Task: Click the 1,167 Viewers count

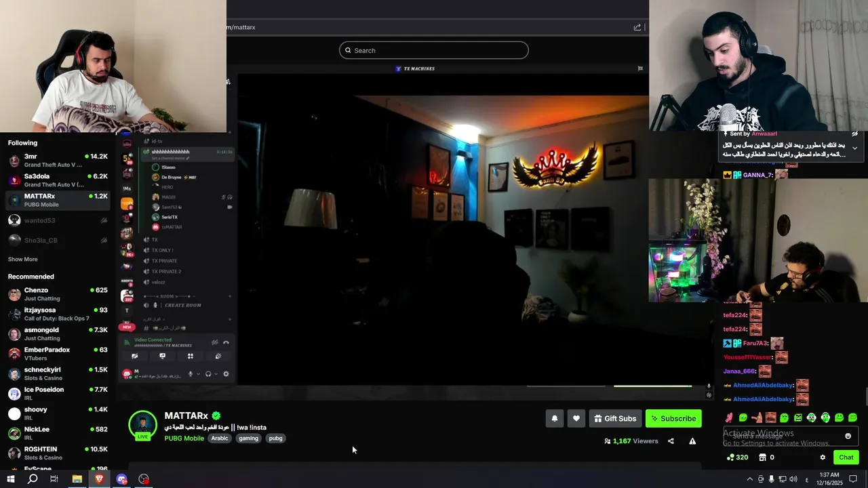Action: 631,441
